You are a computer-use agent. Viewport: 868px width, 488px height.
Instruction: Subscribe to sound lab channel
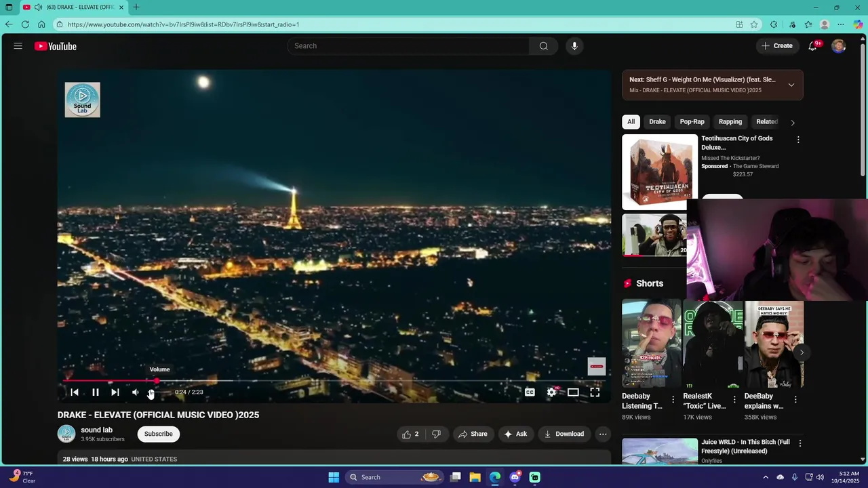[159, 434]
